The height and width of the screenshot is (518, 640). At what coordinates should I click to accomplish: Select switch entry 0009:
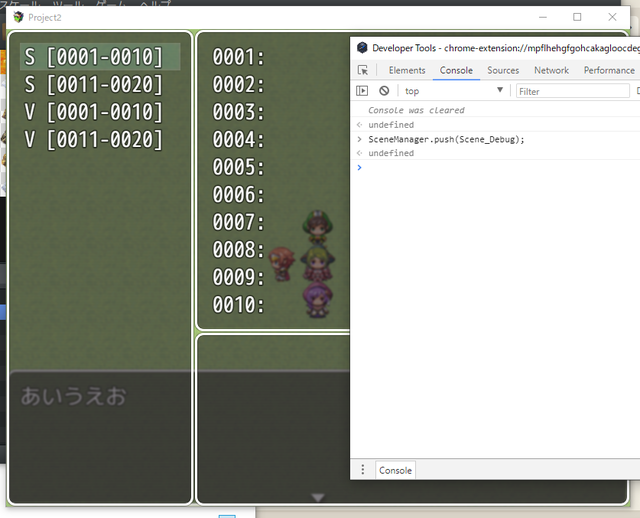[x=238, y=277]
